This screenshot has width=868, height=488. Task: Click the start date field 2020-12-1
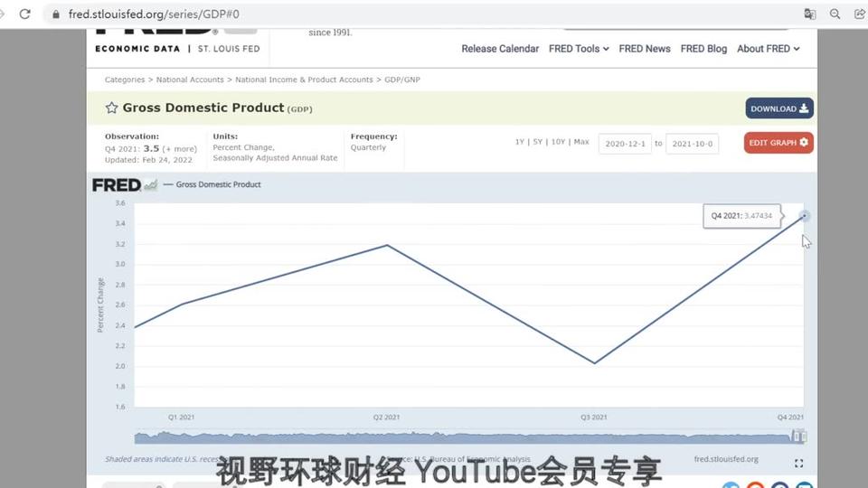pyautogui.click(x=625, y=144)
